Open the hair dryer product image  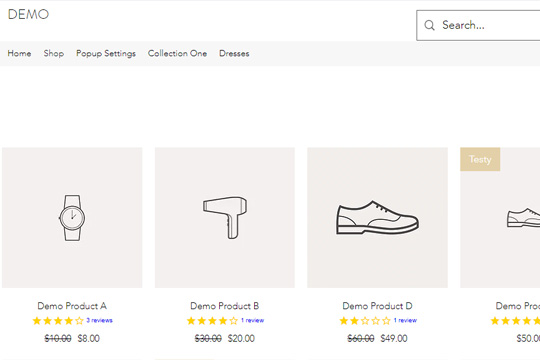click(x=225, y=217)
